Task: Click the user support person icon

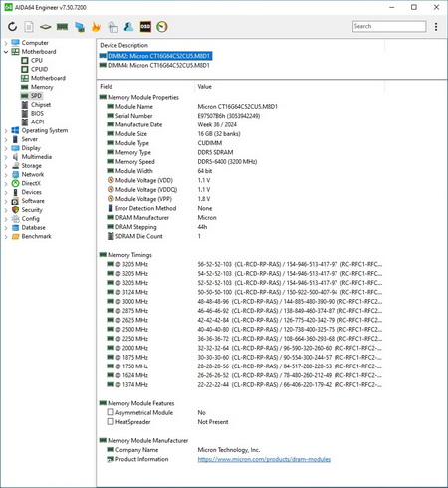Action: [x=128, y=27]
